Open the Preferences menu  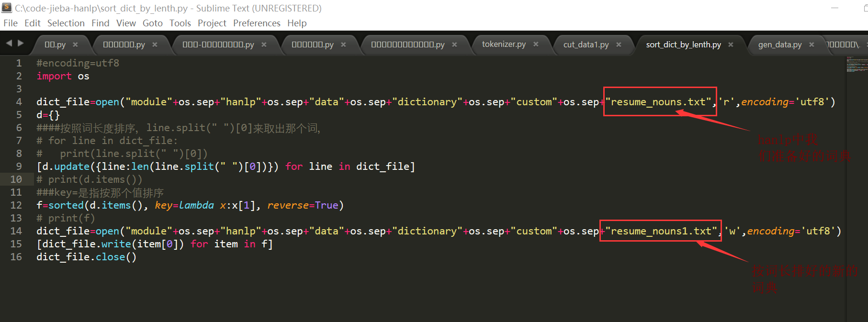tap(257, 23)
